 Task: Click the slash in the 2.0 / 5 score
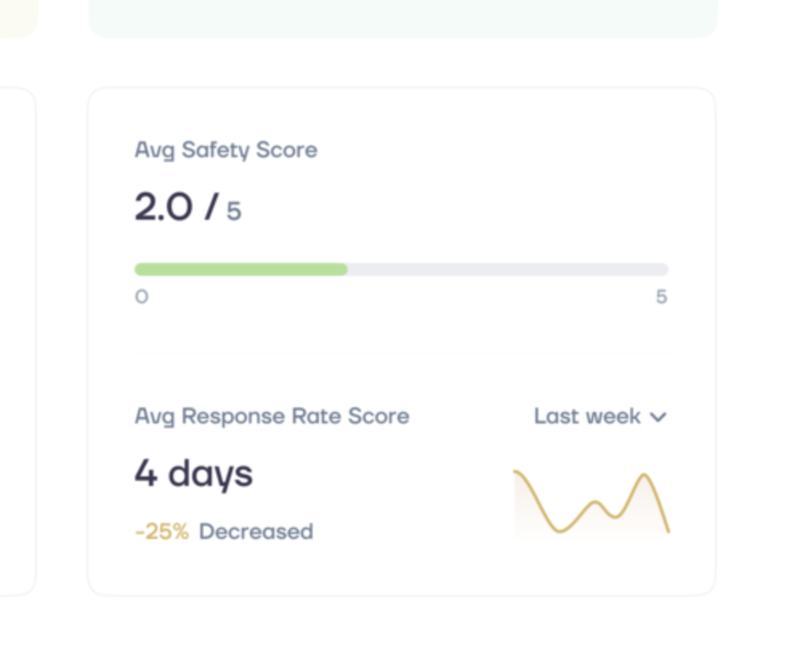click(211, 208)
